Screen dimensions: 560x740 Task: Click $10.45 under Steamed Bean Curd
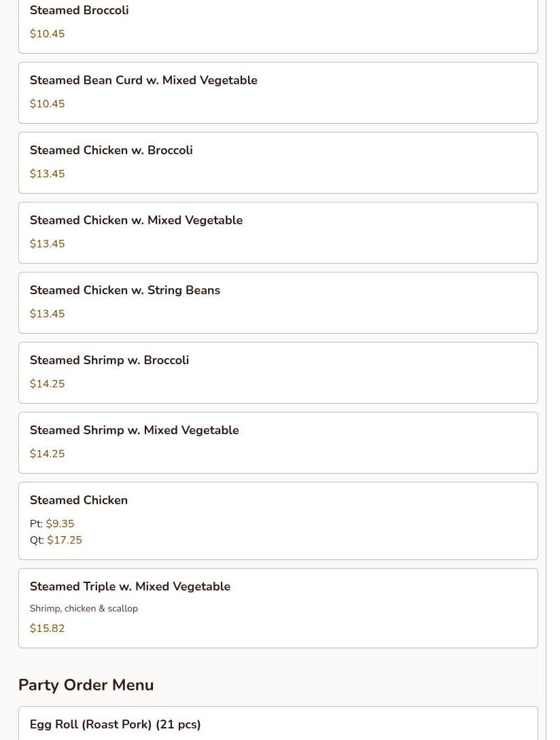pos(47,103)
